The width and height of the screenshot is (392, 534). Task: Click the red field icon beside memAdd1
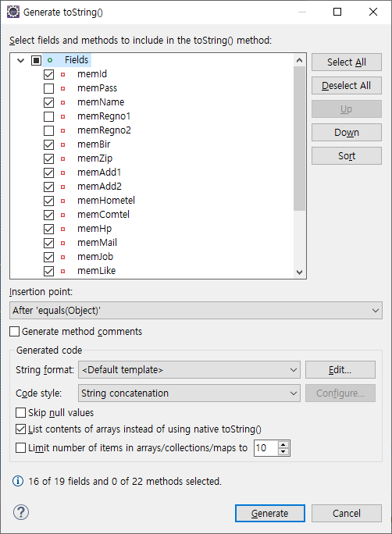pos(62,173)
